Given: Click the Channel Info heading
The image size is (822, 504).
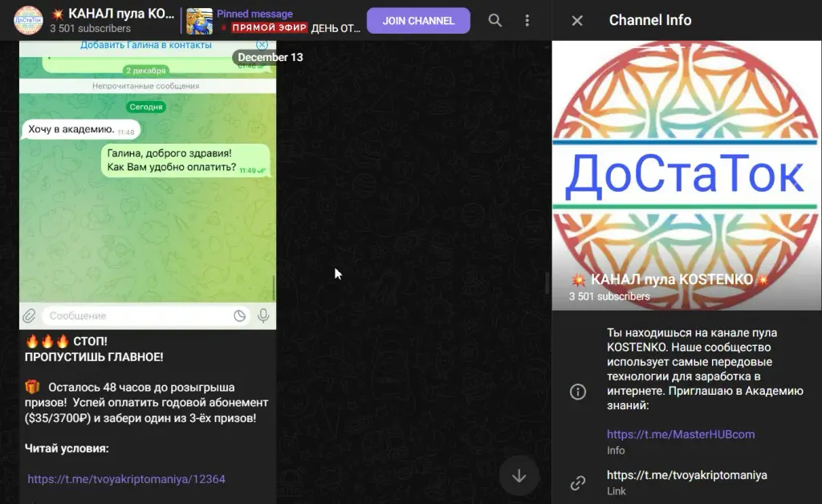Looking at the screenshot, I should pyautogui.click(x=650, y=20).
